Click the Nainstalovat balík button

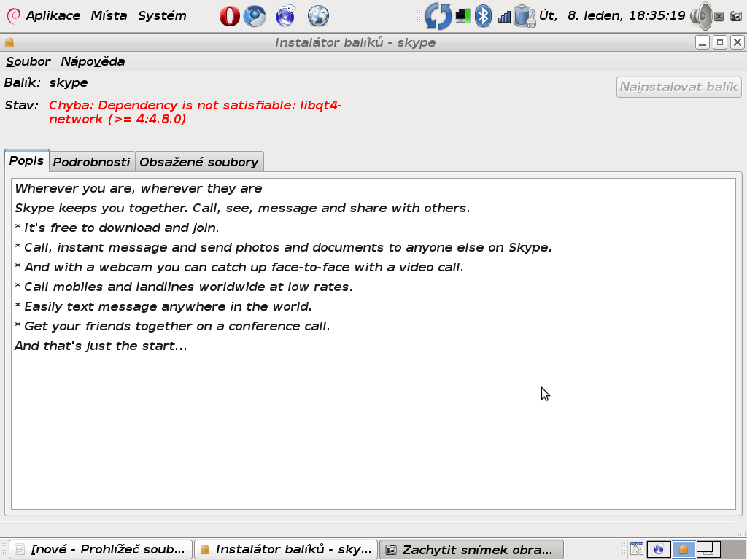coord(678,87)
